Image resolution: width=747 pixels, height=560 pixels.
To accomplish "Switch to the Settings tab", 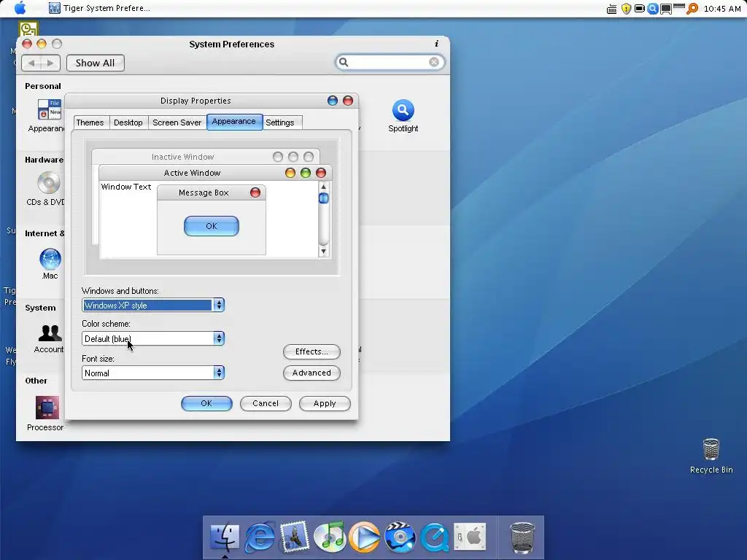I will point(280,122).
